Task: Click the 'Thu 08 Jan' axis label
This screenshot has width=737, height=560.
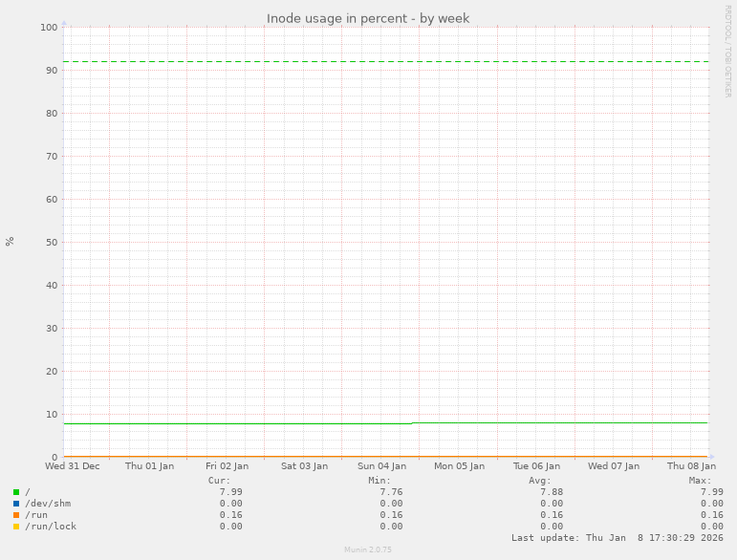Action: (691, 466)
